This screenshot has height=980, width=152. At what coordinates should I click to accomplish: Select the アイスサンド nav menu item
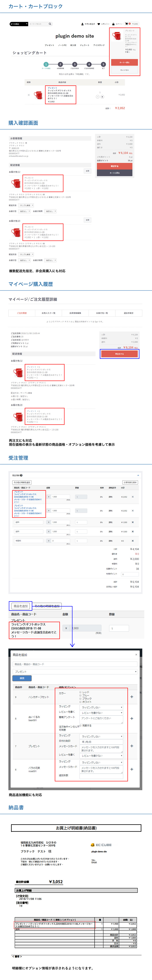click(99, 45)
